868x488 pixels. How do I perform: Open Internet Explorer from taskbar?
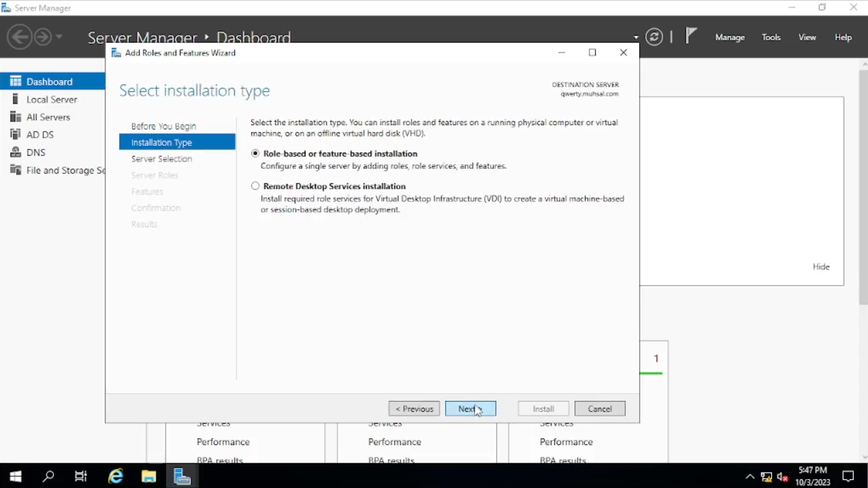[116, 476]
